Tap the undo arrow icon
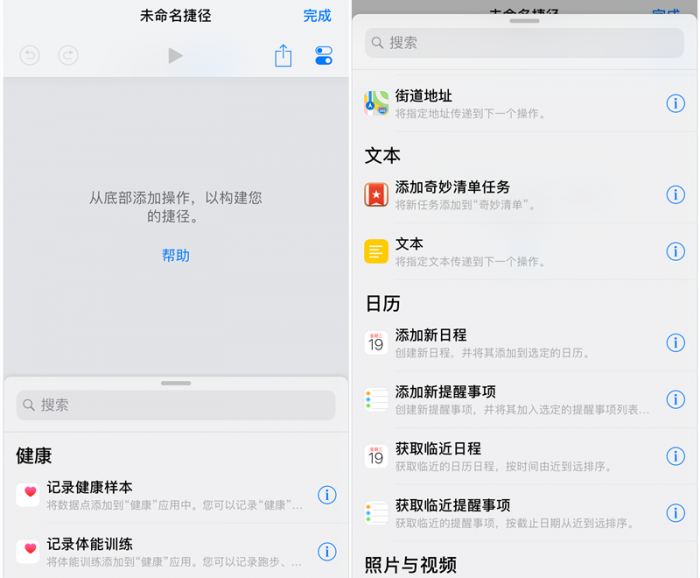The height and width of the screenshot is (578, 700). 29,56
